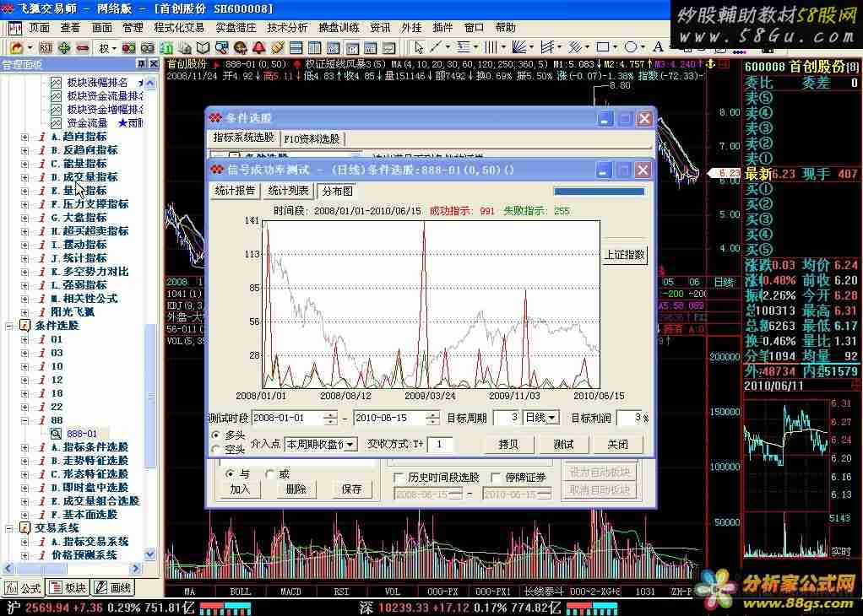Viewport: 863px width, 616px height.
Task: Click the management panel vertical scrollbar
Action: coord(149,318)
